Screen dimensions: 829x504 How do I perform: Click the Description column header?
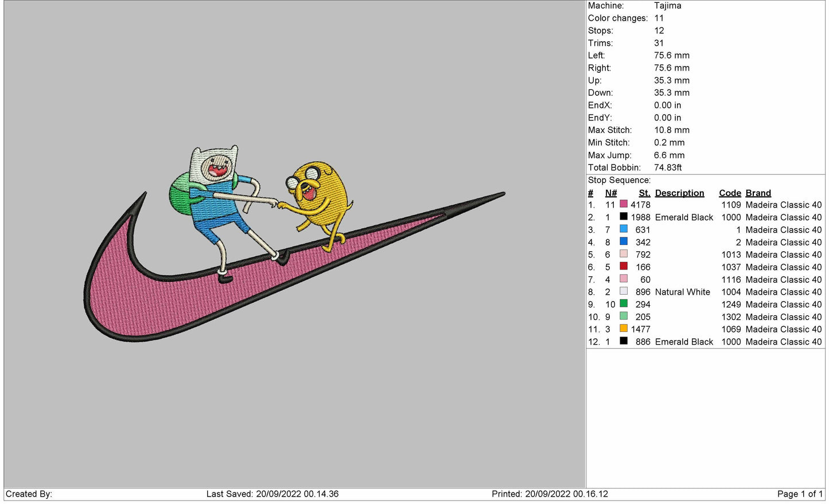pos(679,193)
